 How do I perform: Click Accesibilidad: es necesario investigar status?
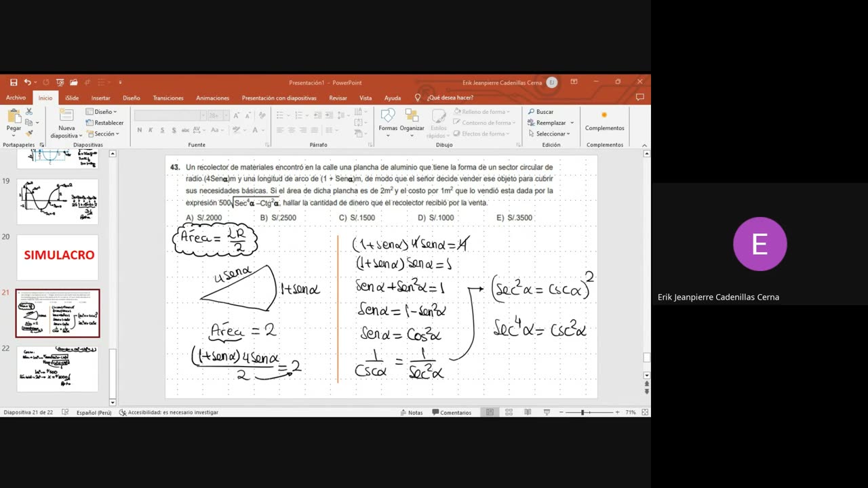point(168,412)
